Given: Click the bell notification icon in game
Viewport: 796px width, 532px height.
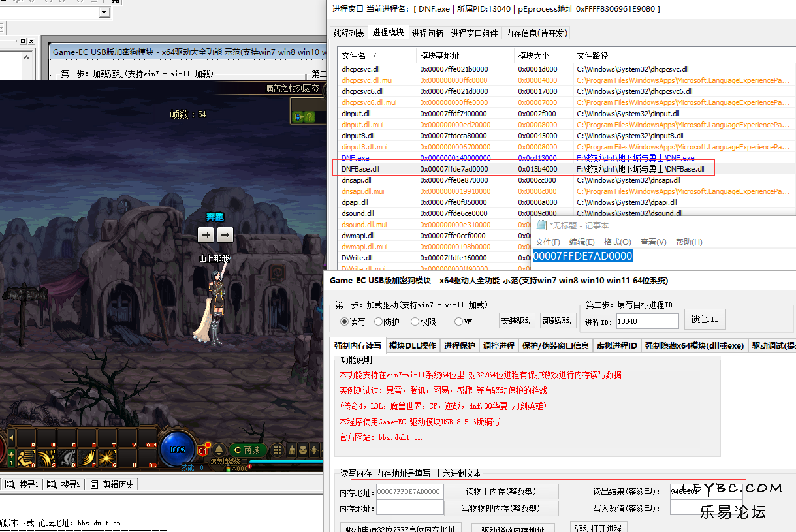Looking at the screenshot, I should point(219,450).
